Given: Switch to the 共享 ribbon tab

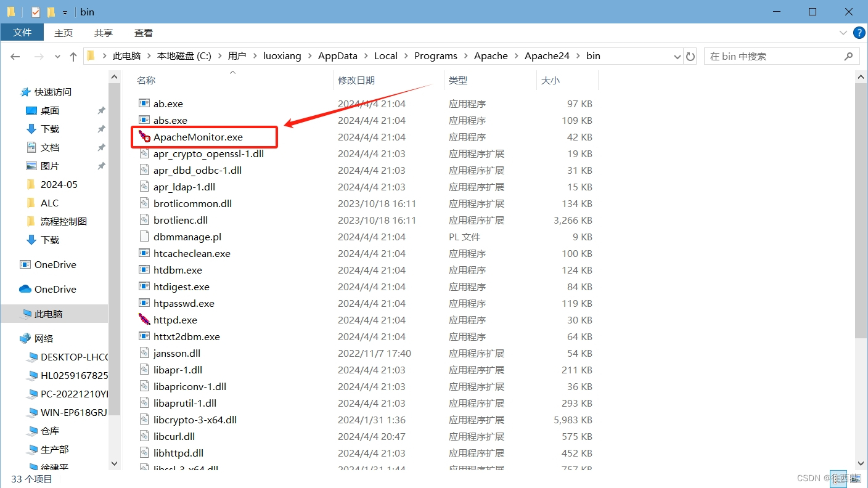Looking at the screenshot, I should click(x=104, y=33).
